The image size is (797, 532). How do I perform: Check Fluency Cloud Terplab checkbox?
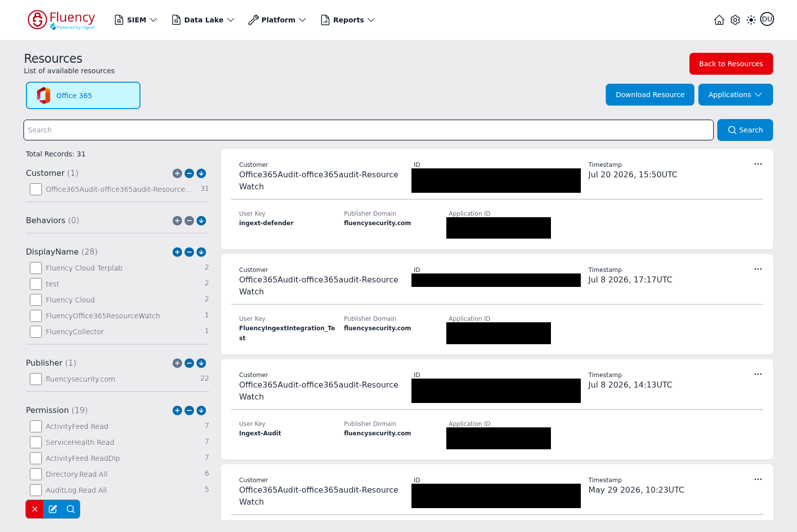(36, 268)
